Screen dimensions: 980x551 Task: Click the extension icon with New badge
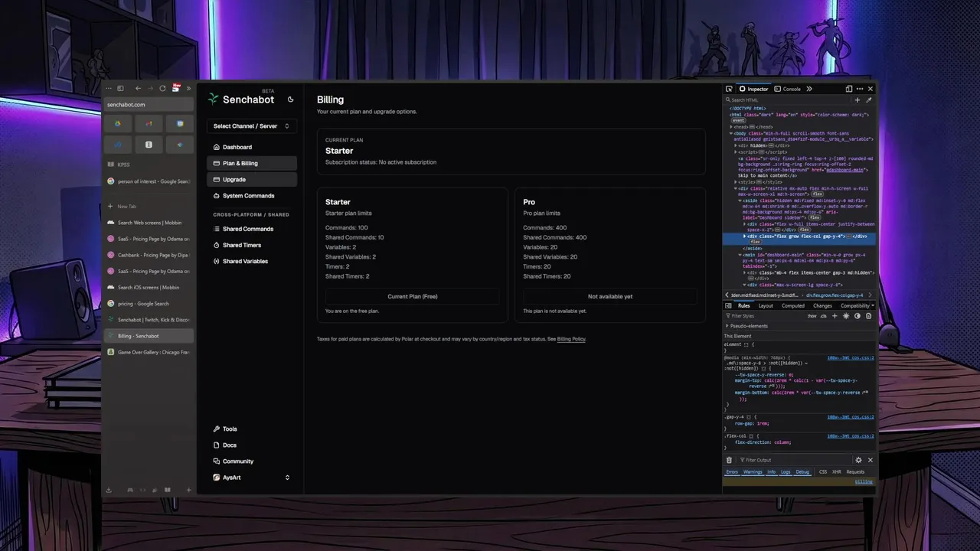(x=176, y=88)
